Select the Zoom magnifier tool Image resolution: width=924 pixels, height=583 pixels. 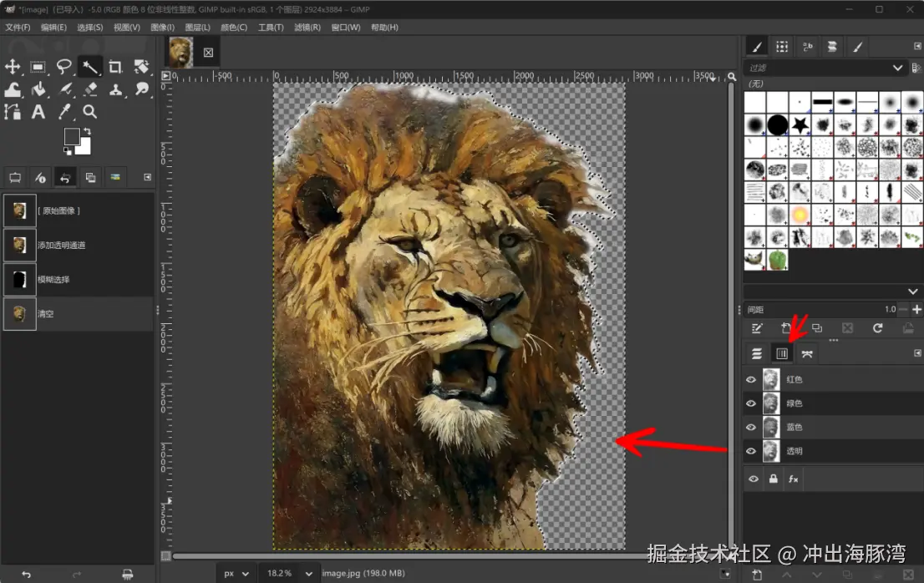pyautogui.click(x=89, y=111)
